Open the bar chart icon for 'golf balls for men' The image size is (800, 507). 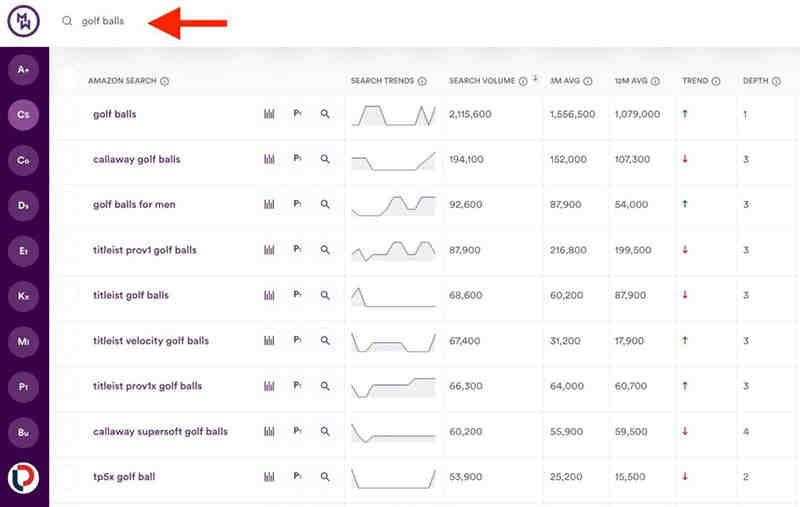click(x=269, y=204)
